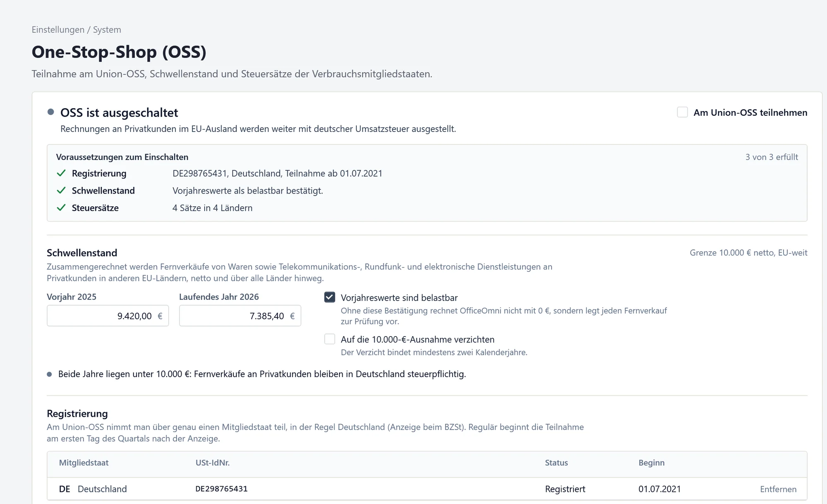Click the 'USt-IdNr.' column header

click(x=213, y=463)
